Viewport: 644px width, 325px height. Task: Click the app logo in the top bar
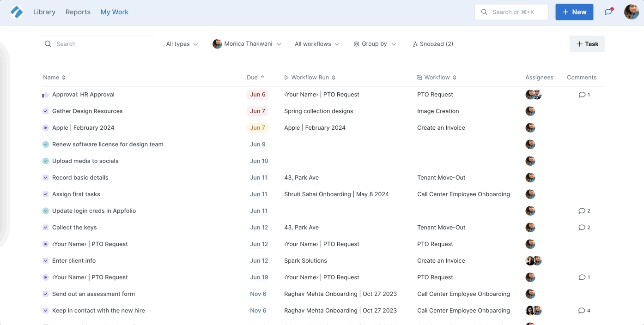point(17,12)
